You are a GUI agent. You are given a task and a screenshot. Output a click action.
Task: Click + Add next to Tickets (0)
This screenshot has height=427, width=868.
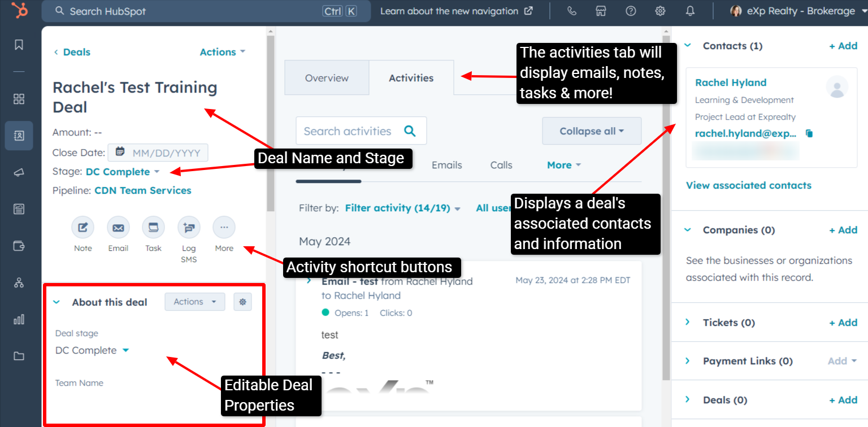point(843,323)
